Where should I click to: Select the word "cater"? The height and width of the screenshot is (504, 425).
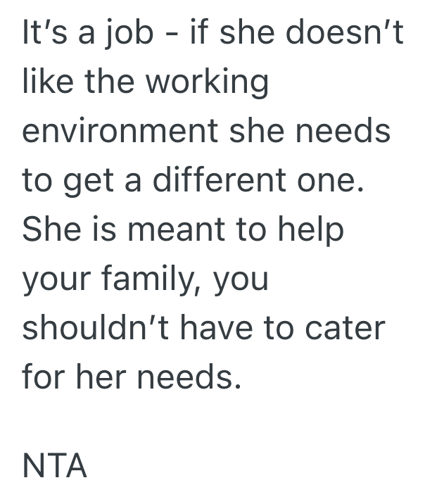point(347,329)
